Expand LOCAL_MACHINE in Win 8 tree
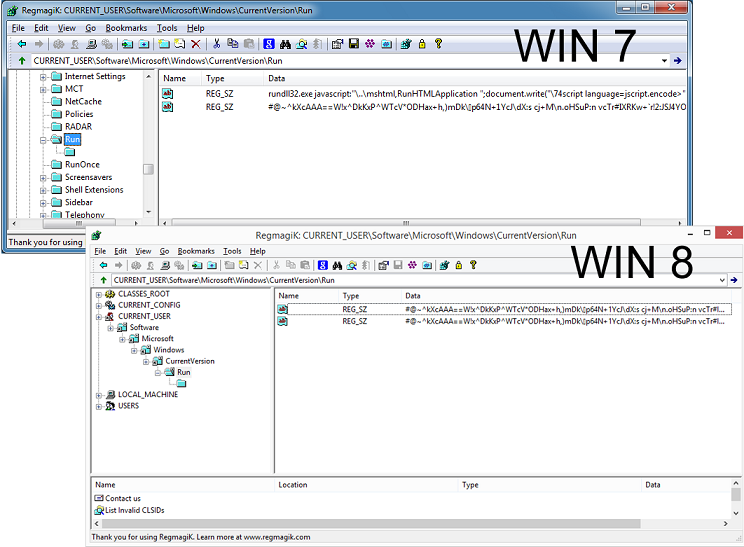744x547 pixels. [x=99, y=395]
